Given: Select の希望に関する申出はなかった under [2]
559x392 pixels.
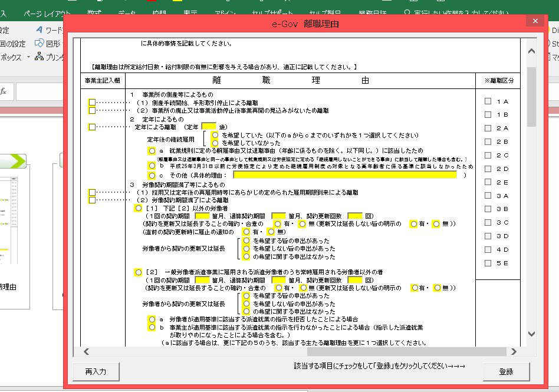Looking at the screenshot, I should [246, 311].
